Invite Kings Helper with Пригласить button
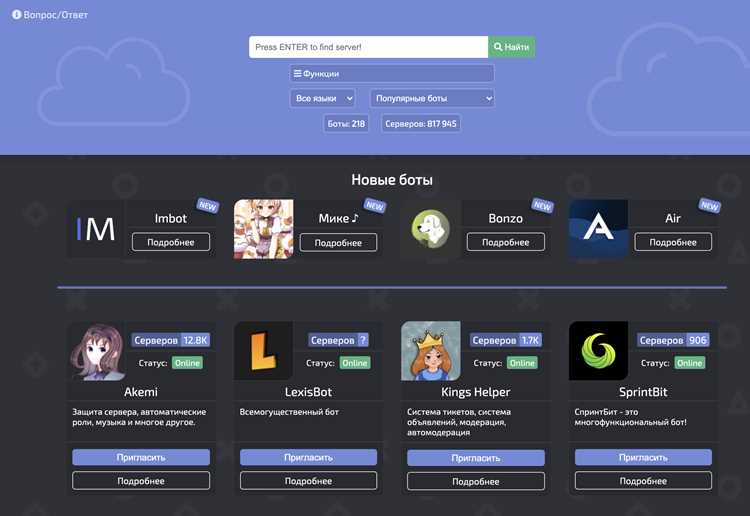 click(x=476, y=458)
